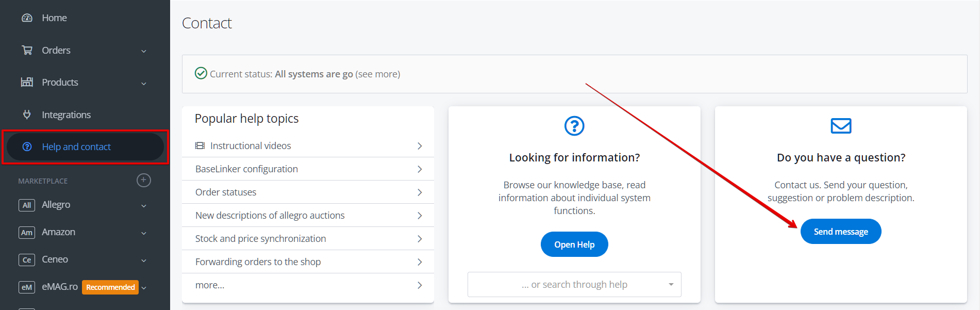Open the 'or search through help' dropdown

[574, 285]
